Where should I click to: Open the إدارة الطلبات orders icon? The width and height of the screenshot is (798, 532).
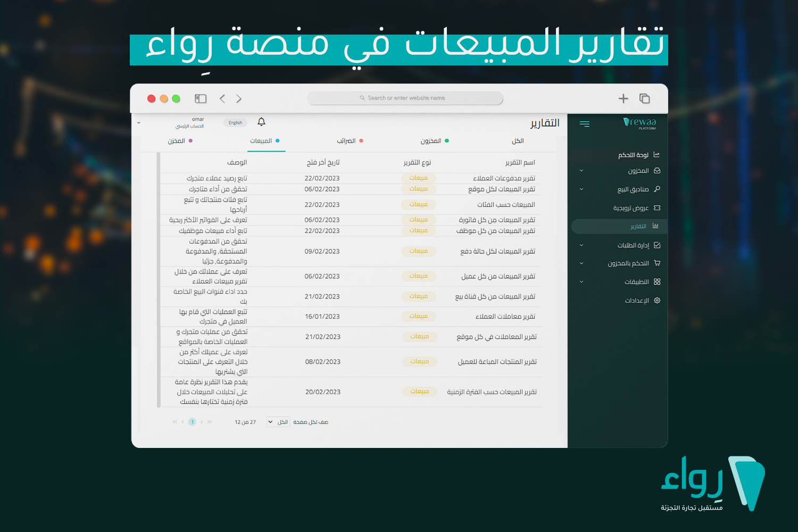[x=658, y=245]
